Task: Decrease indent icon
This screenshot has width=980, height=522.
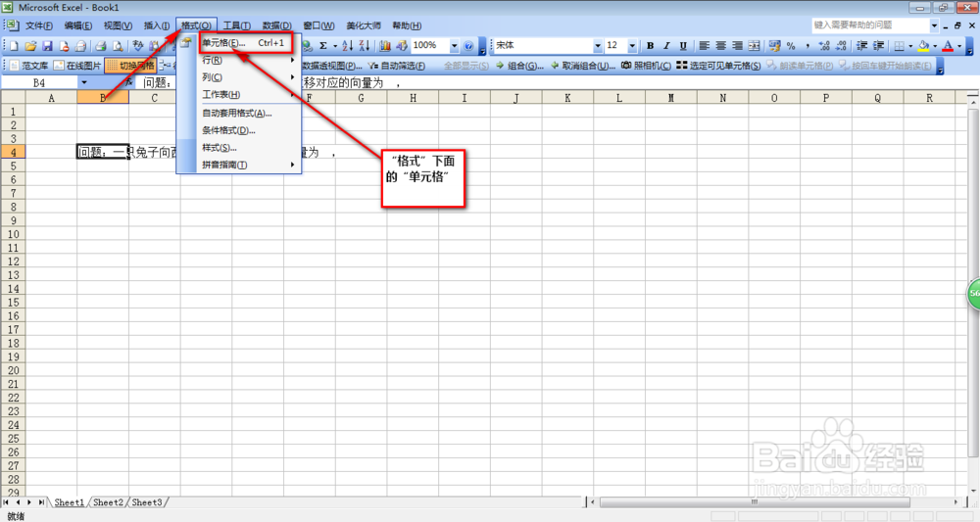Action: [861, 46]
